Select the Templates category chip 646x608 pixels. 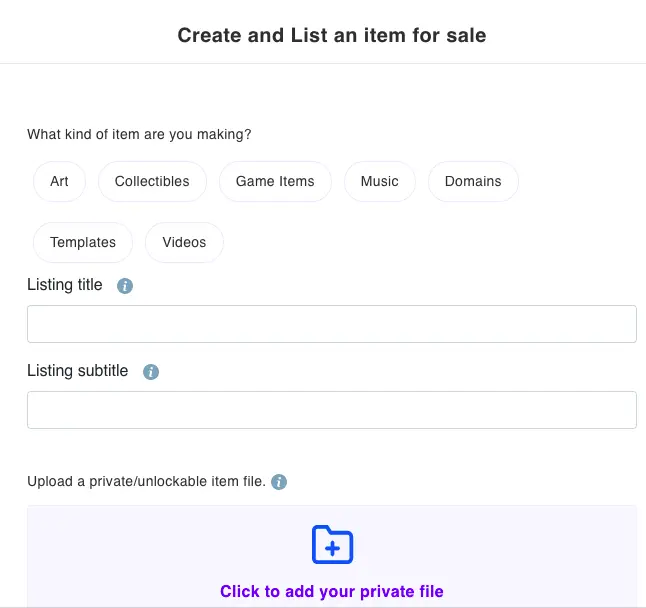pyautogui.click(x=83, y=242)
